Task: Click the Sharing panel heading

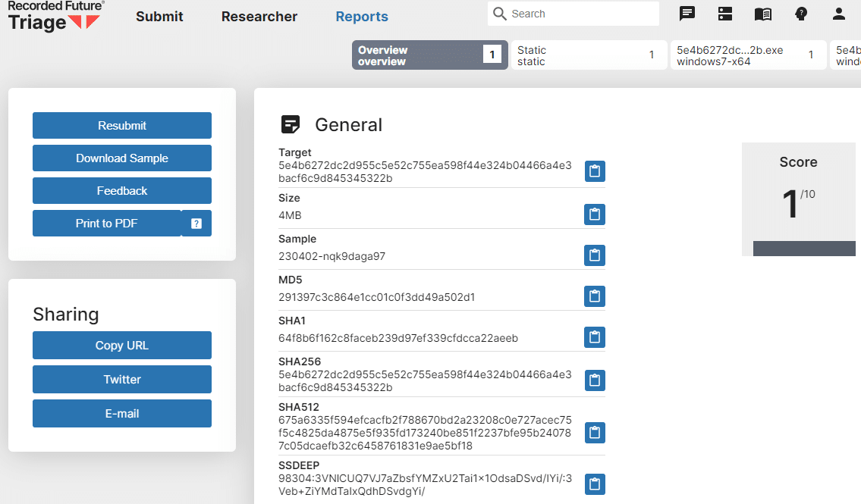Action: 66,315
